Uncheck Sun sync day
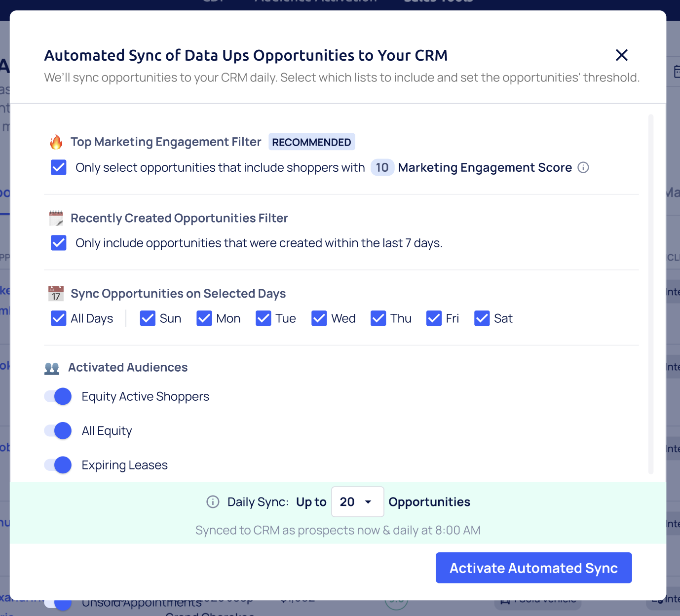This screenshot has height=616, width=680. (148, 318)
